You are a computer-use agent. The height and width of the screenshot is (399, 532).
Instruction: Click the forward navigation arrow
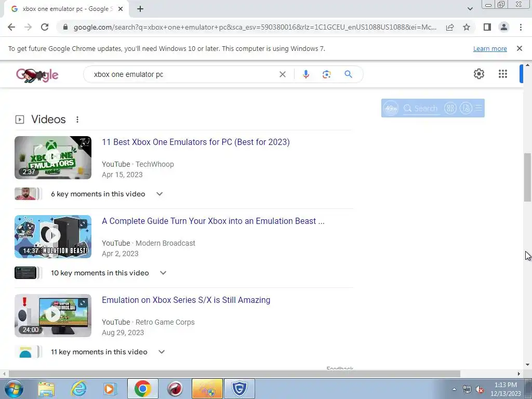tap(28, 27)
